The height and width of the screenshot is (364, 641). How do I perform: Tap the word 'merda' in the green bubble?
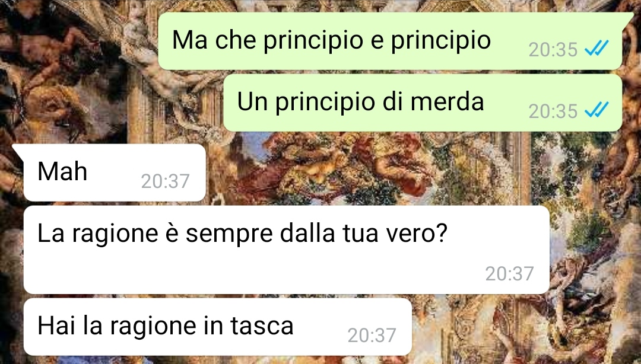[448, 101]
